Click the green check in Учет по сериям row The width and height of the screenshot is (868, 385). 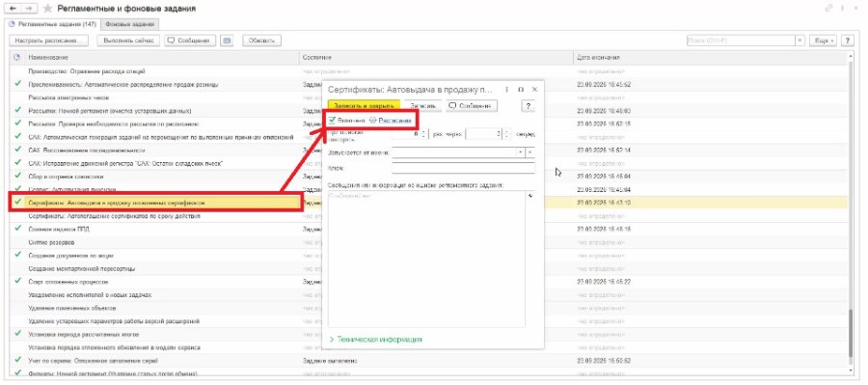click(x=17, y=361)
